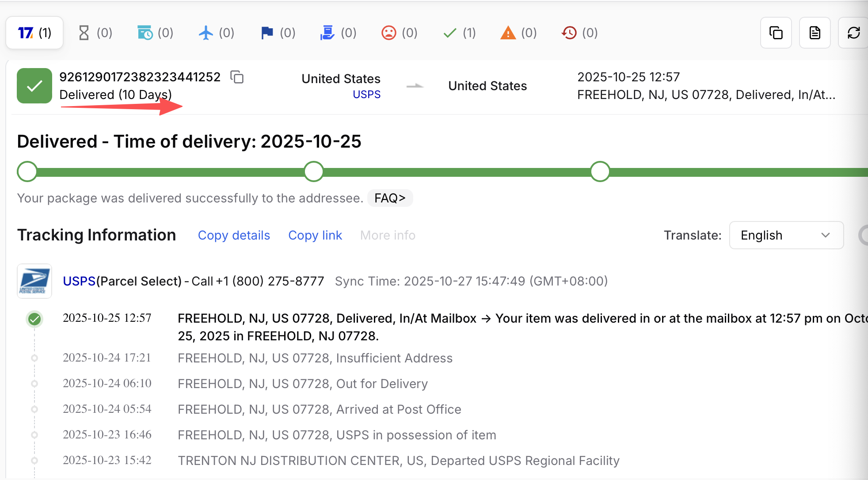The image size is (868, 480).
Task: Click the middle milestone circle on progress bar
Action: [313, 171]
